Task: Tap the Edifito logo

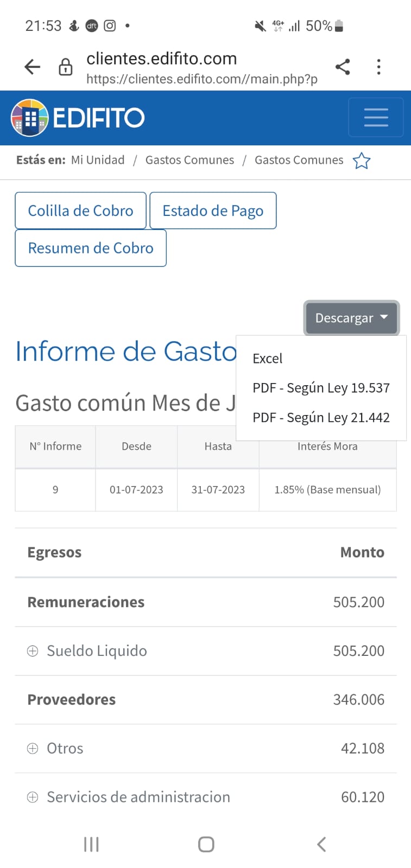Action: (78, 118)
